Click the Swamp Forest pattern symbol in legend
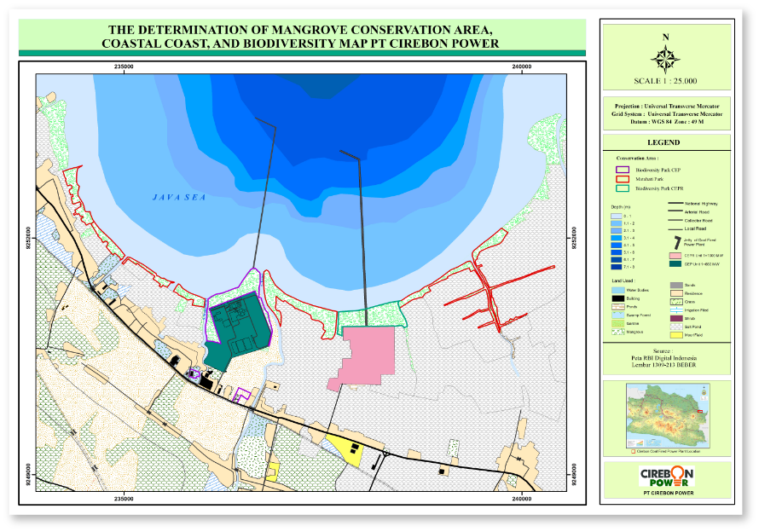This screenshot has width=759, height=532. point(618,315)
